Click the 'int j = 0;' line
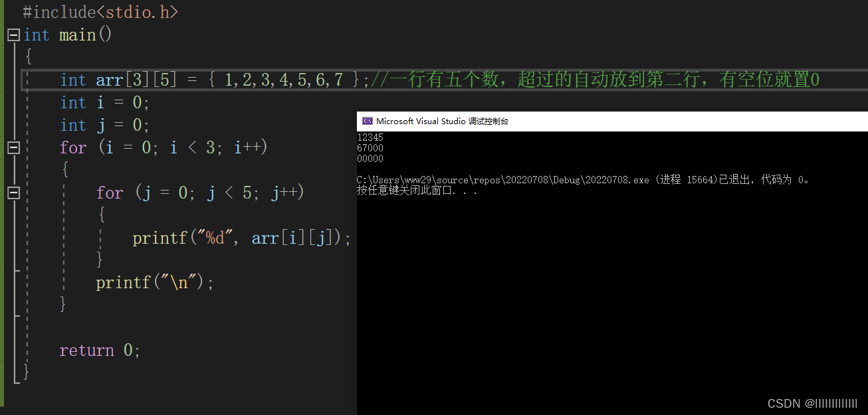This screenshot has width=868, height=415. pos(105,125)
